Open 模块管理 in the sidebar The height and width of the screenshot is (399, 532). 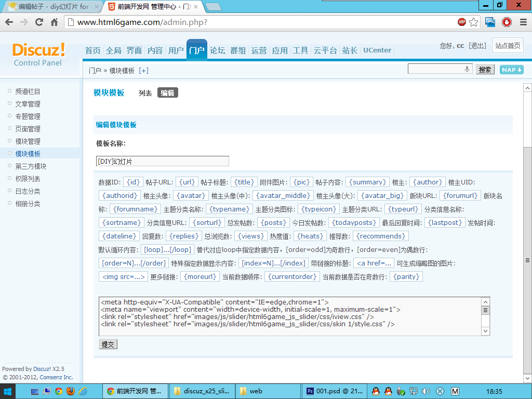pos(28,141)
